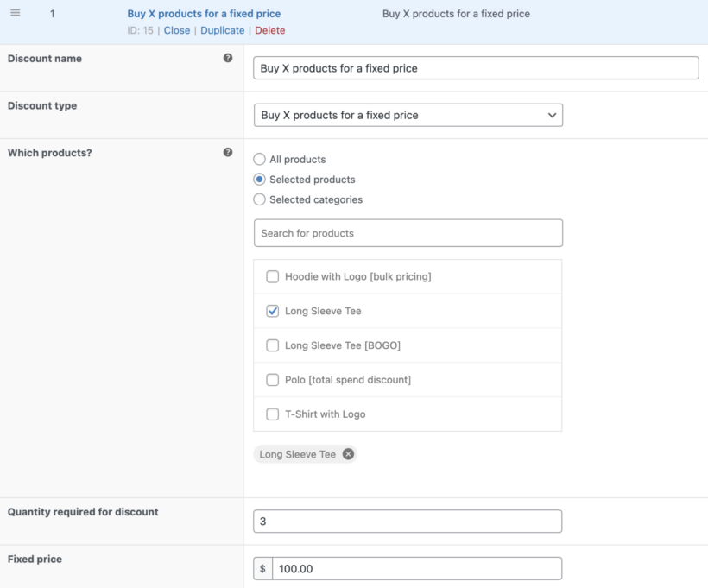Open the Which products help tooltip icon
This screenshot has width=708, height=588.
228,151
